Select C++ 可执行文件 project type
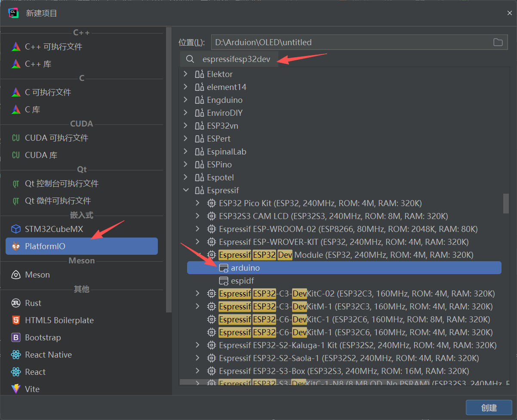This screenshot has width=517, height=420. (82, 46)
